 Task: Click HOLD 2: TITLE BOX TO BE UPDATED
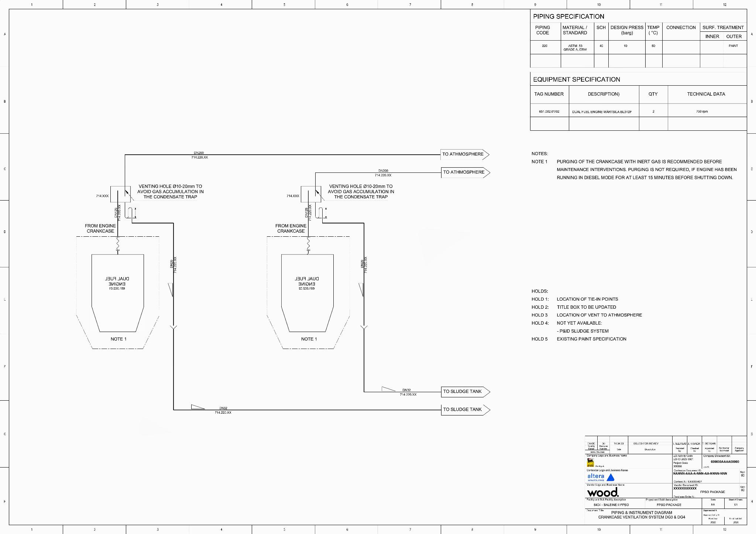(x=574, y=307)
